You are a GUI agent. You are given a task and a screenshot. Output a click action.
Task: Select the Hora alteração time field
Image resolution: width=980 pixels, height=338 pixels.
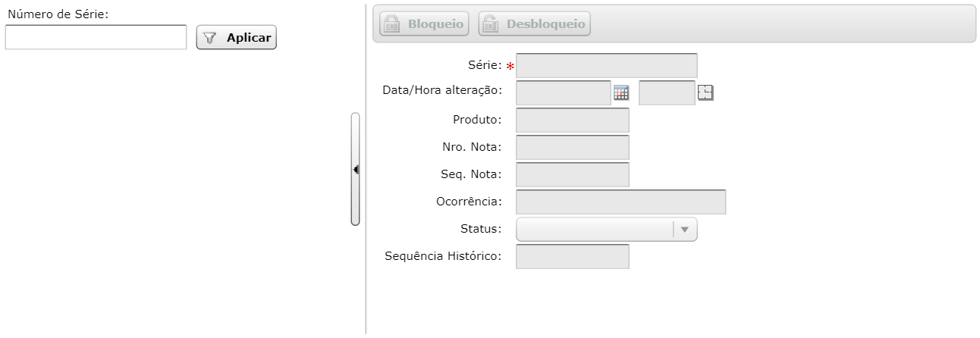[x=667, y=93]
